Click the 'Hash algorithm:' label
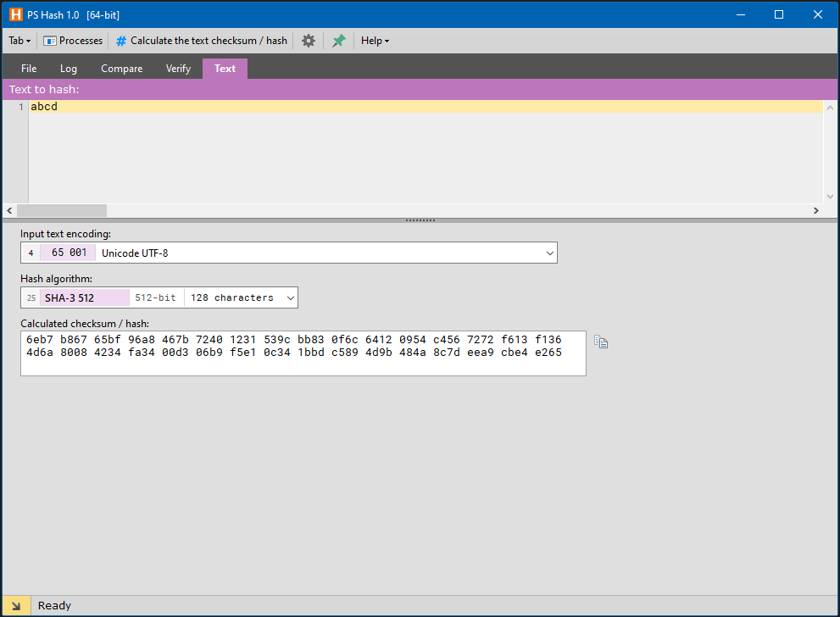840x617 pixels. (x=56, y=279)
